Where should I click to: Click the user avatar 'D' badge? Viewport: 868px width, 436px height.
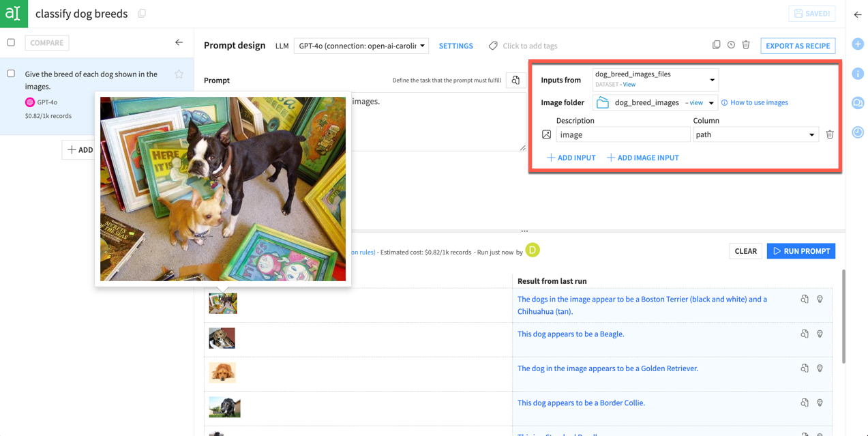pyautogui.click(x=533, y=250)
